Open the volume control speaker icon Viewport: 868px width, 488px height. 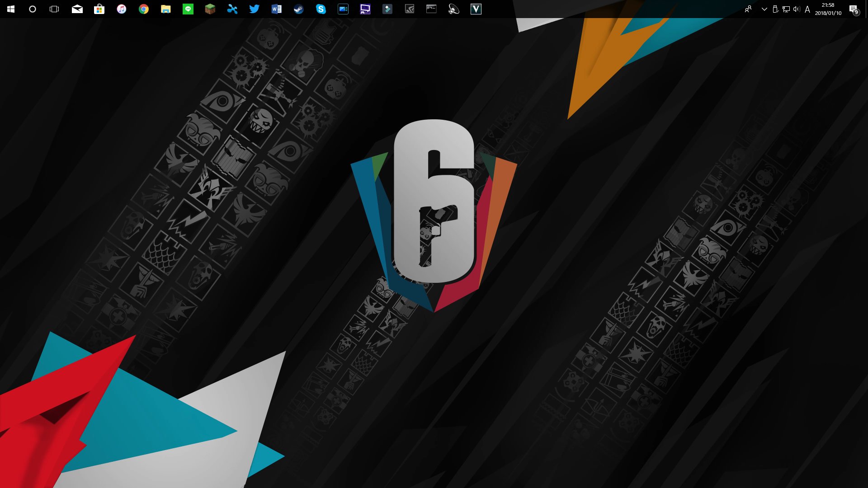point(797,9)
